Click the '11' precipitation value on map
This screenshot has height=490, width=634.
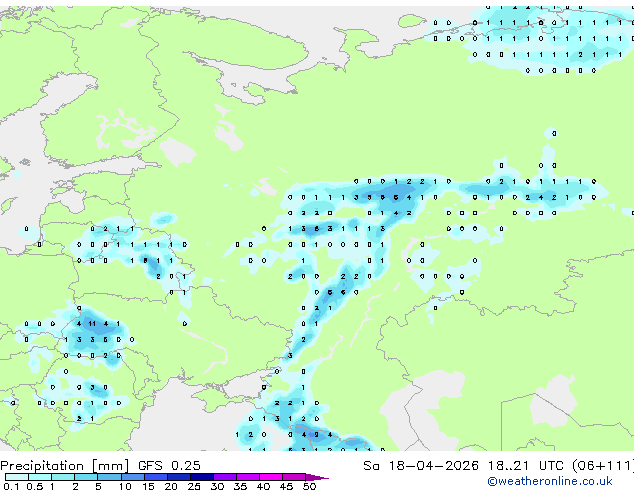pos(92,324)
